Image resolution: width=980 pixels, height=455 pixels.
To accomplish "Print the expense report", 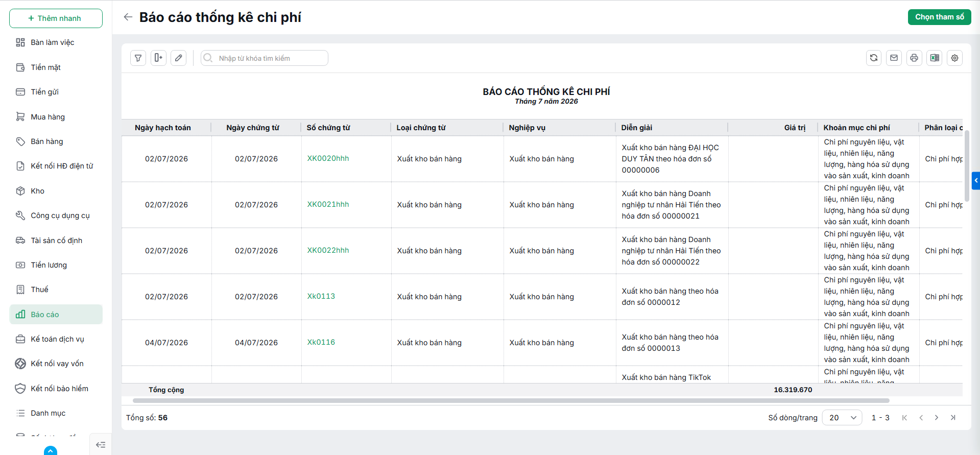I will click(x=914, y=58).
